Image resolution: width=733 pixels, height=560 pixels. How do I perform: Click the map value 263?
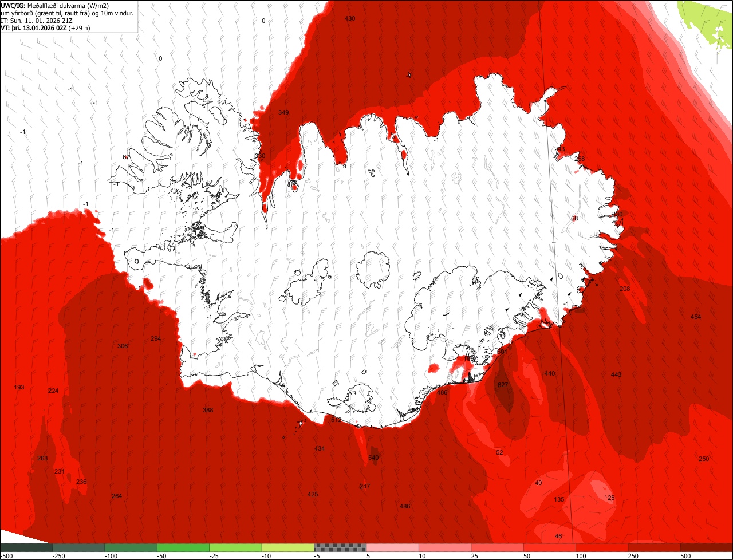coord(42,458)
